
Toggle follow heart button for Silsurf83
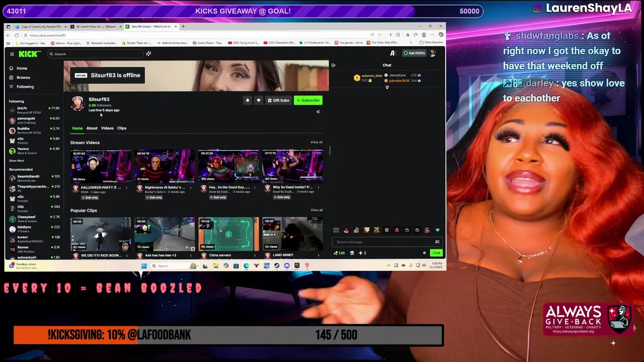click(259, 101)
